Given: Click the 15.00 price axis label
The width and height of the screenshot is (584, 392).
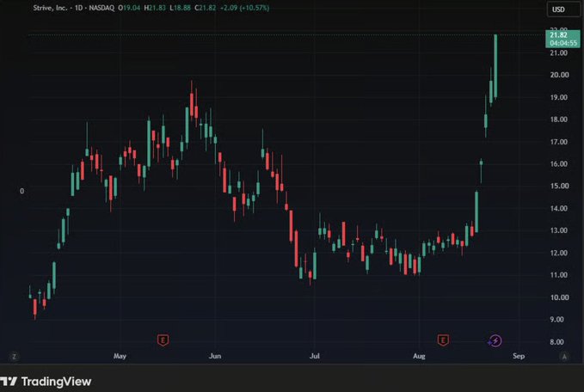Looking at the screenshot, I should coord(559,186).
